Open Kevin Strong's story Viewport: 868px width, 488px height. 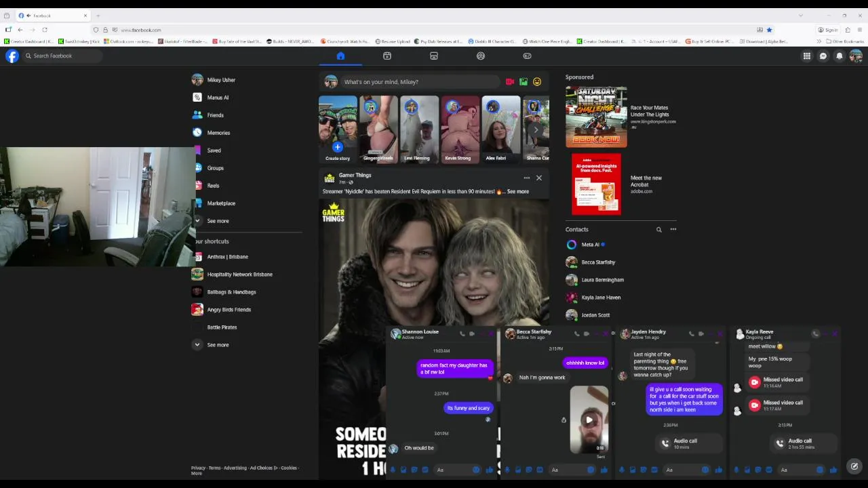460,129
